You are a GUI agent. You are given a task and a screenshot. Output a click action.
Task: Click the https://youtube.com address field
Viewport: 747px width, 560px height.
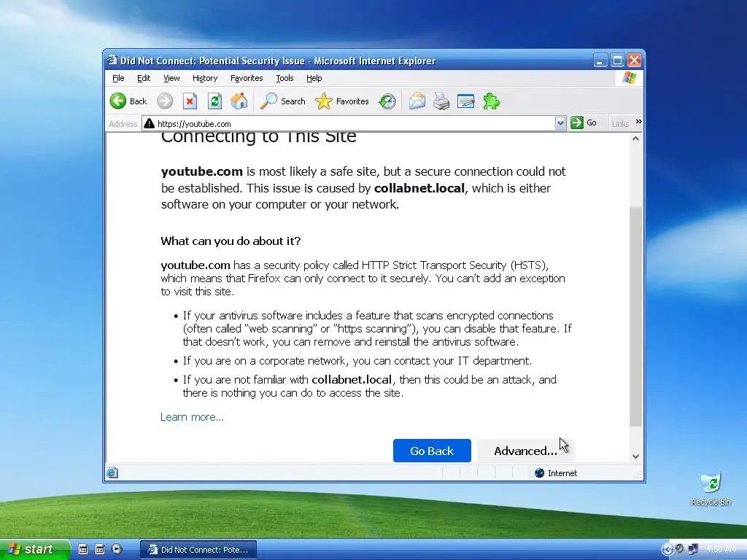click(354, 123)
